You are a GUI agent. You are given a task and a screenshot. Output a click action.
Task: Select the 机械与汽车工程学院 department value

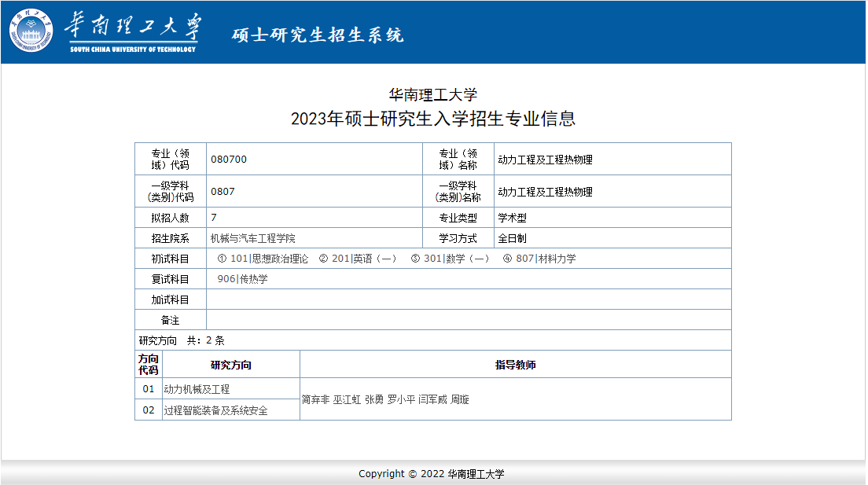(253, 238)
